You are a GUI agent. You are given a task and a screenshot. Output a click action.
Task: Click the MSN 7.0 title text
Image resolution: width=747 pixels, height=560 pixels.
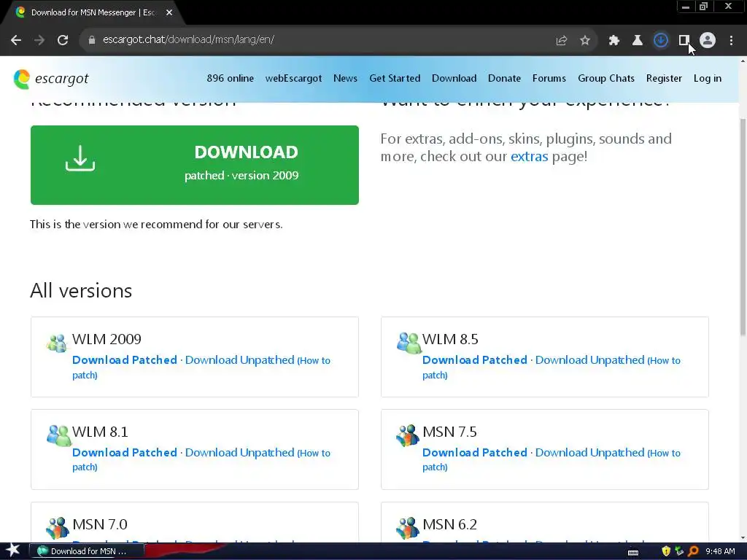point(99,524)
